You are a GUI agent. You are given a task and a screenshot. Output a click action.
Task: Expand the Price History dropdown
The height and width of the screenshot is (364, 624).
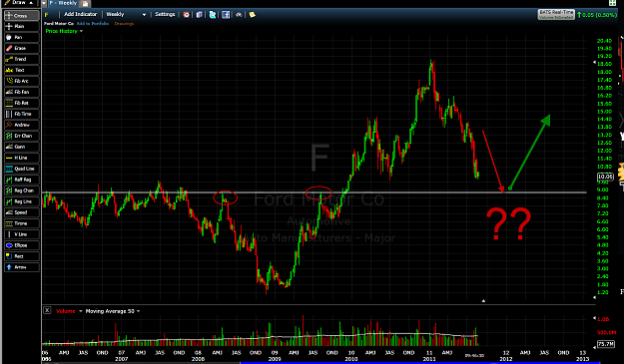pyautogui.click(x=81, y=31)
